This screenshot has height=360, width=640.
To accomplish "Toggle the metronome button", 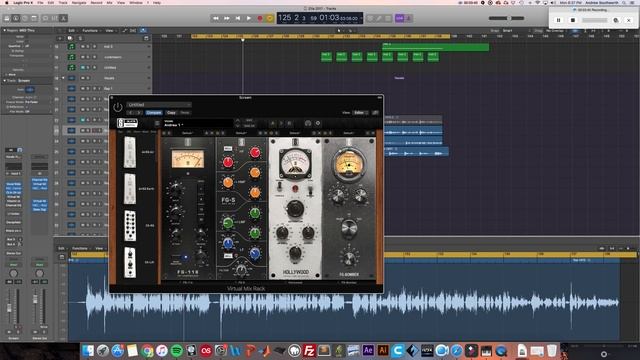I will point(408,18).
